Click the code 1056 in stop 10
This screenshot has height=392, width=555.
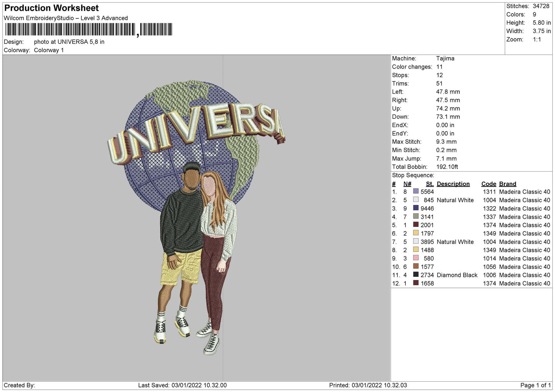pyautogui.click(x=489, y=267)
